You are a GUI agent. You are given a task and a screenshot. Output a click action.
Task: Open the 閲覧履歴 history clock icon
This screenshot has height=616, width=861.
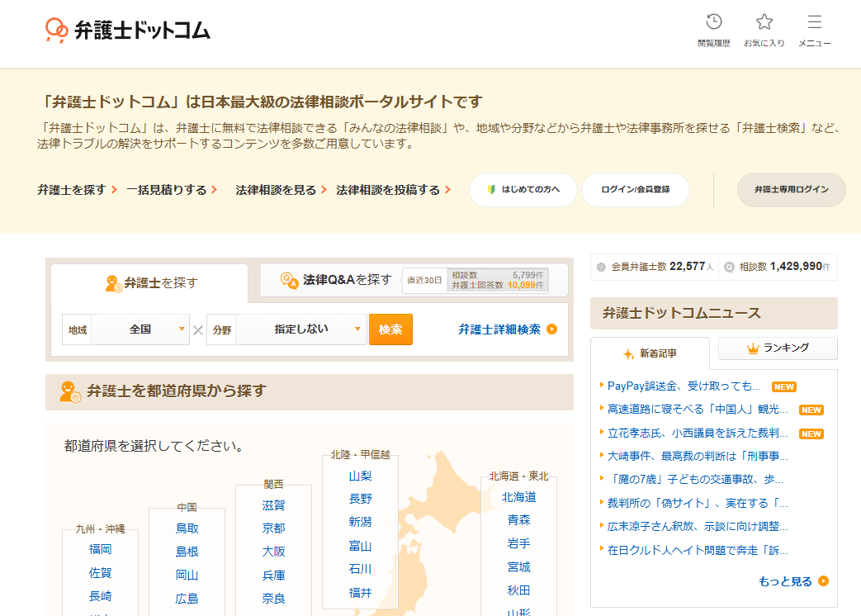coord(714,22)
